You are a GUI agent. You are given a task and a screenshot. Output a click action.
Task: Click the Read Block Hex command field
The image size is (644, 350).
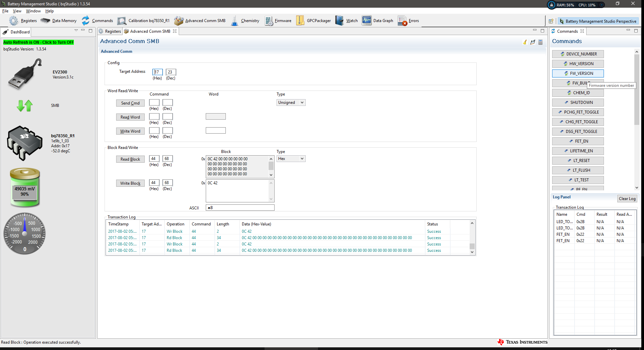coord(154,159)
